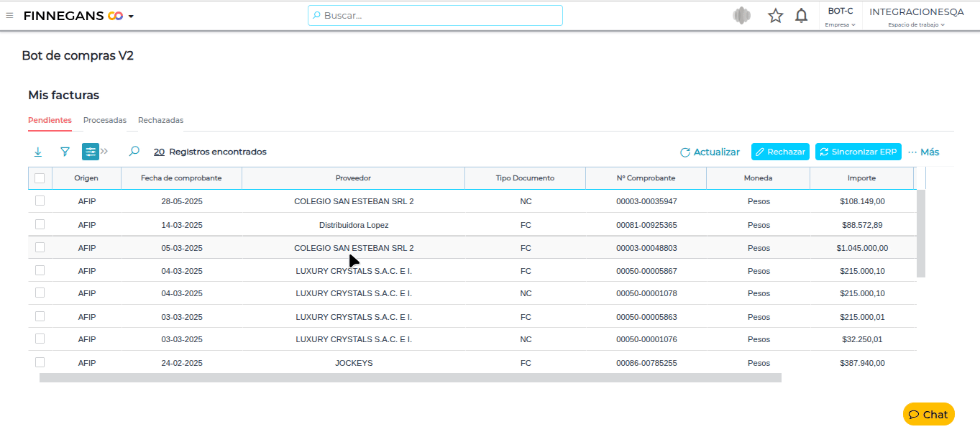Switch to the Rechazadas tab
The width and height of the screenshot is (980, 437).
point(160,120)
